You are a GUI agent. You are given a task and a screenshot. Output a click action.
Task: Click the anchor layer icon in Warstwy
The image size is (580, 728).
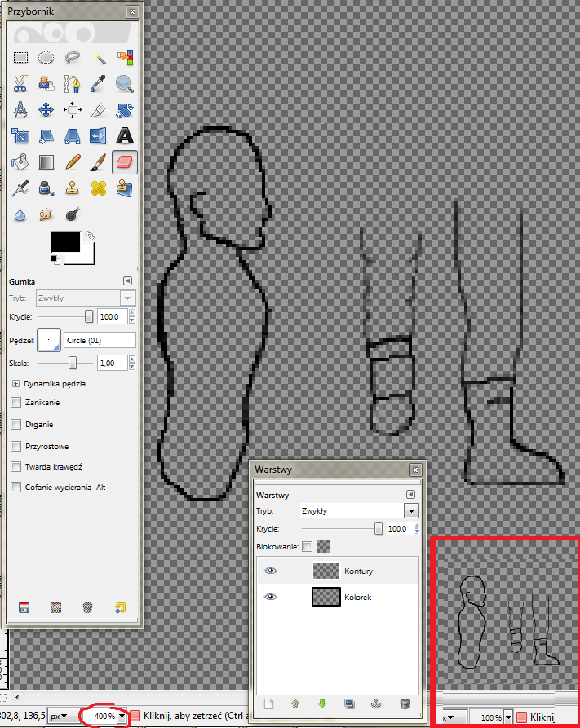pos(378,704)
